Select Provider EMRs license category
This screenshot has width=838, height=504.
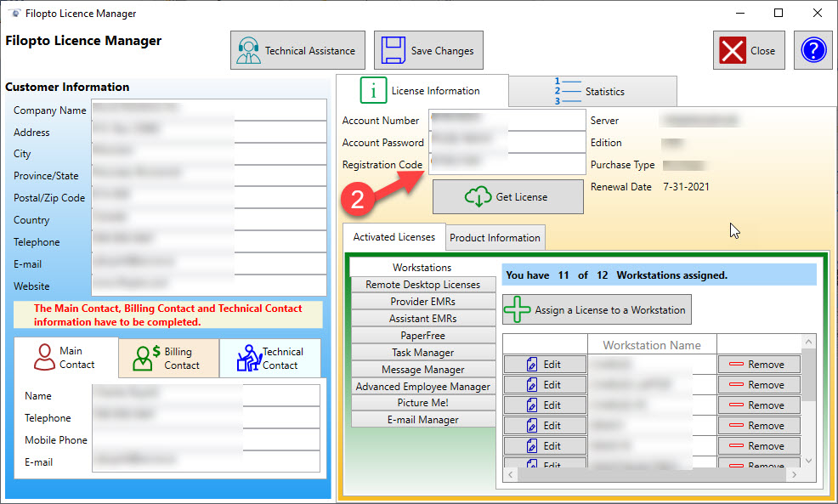[x=422, y=302]
